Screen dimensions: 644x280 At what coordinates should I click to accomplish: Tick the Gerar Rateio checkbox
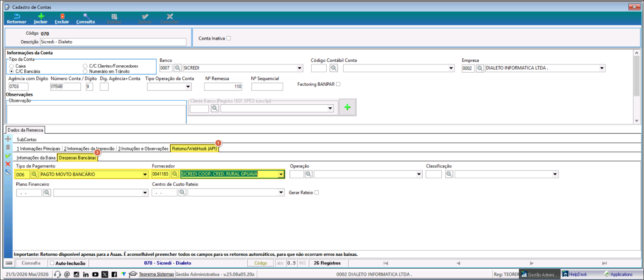(316, 193)
